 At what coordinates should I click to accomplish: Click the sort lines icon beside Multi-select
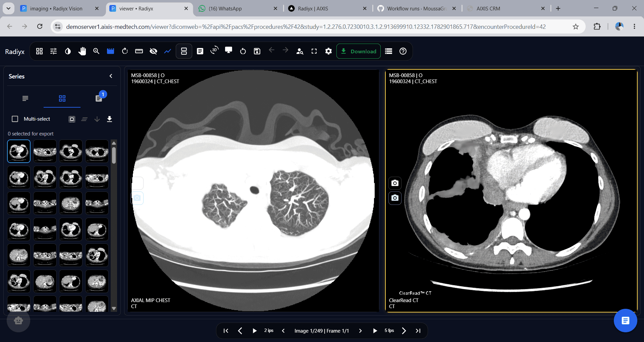[85, 119]
